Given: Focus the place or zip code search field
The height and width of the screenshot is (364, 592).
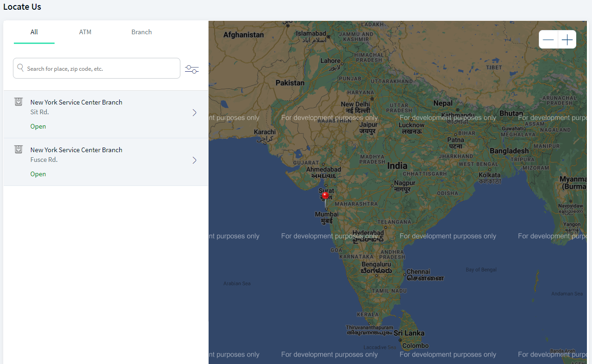Looking at the screenshot, I should 97,68.
